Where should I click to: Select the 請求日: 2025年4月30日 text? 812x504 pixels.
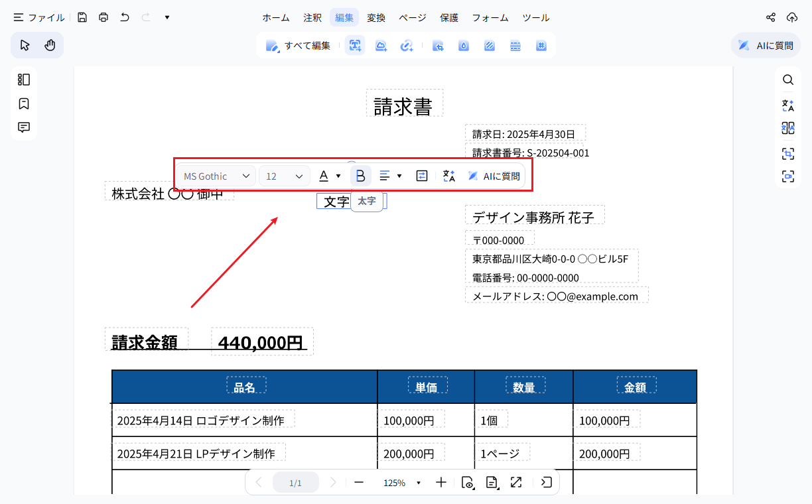[x=524, y=134]
